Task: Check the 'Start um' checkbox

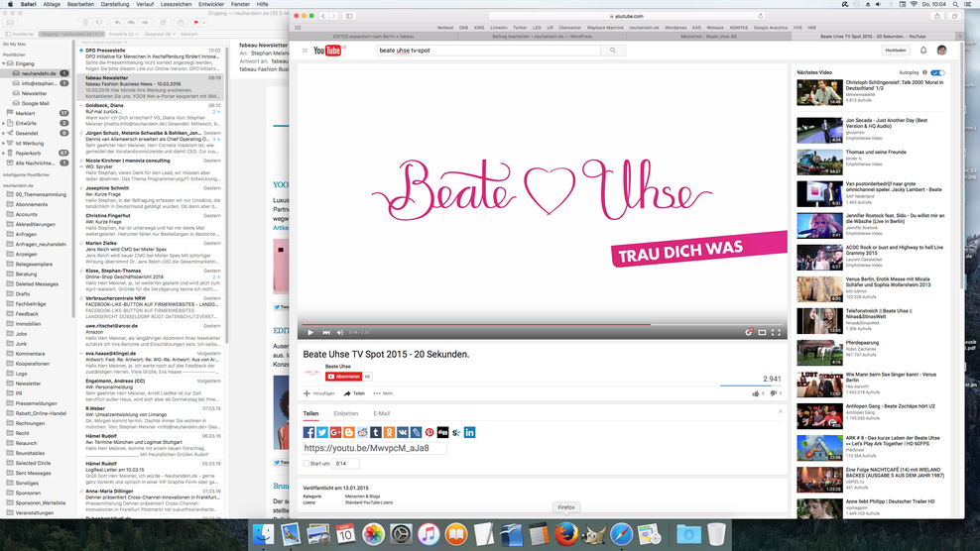Action: (x=306, y=464)
